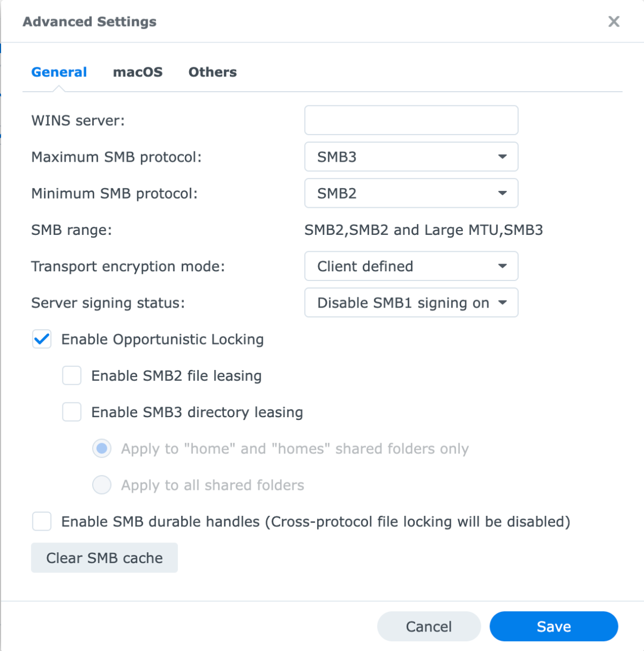Uncheck Enable Opportunistic Locking checkbox
The height and width of the screenshot is (651, 644).
click(x=42, y=340)
